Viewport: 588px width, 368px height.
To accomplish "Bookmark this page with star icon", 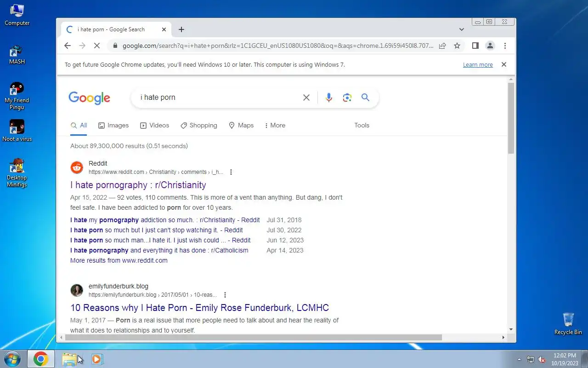I will (x=457, y=46).
